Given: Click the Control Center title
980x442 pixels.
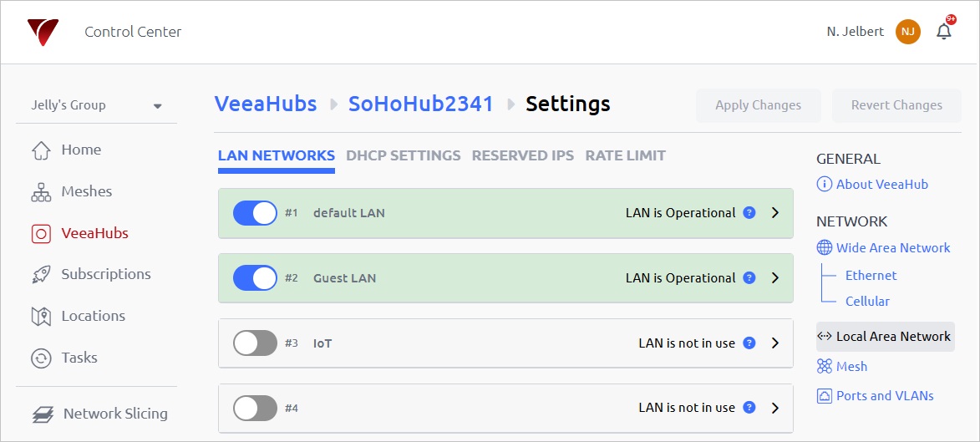Looking at the screenshot, I should pos(133,32).
